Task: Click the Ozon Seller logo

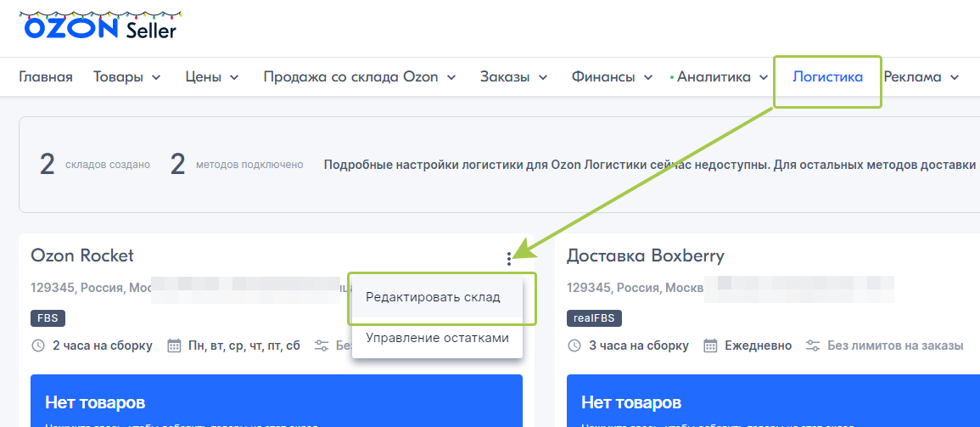Action: (x=100, y=27)
